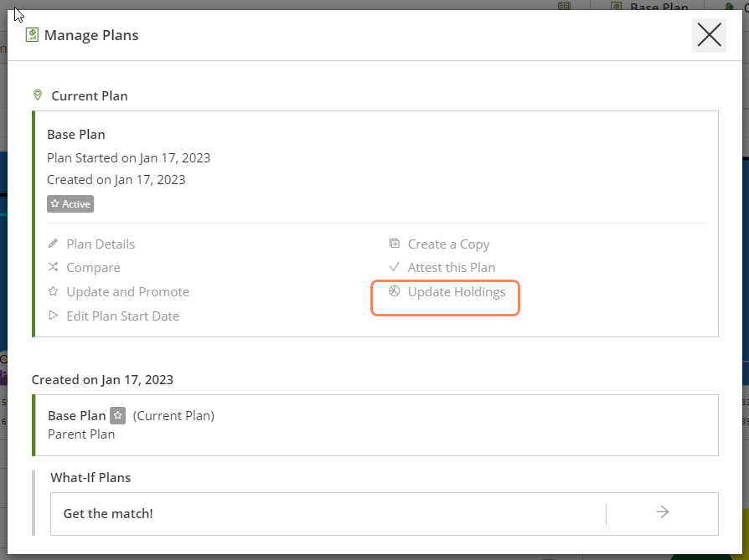Choose Update Holdings option
Viewport: 749px width, 560px height.
456,291
